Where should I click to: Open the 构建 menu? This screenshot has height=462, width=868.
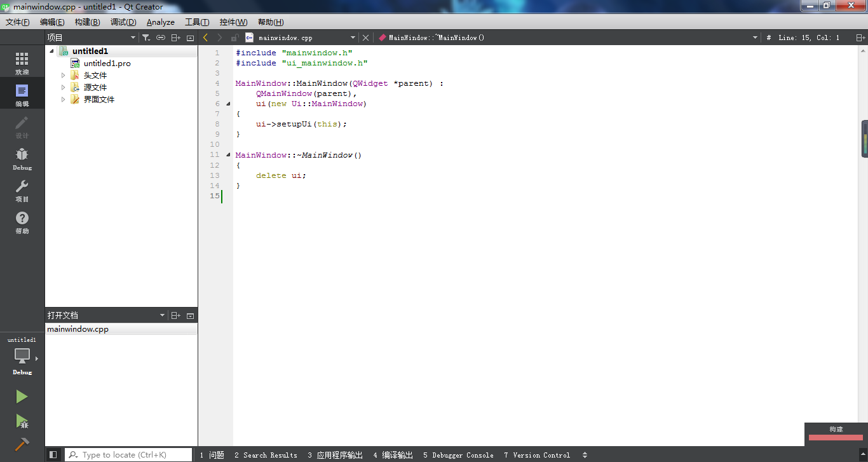coord(87,22)
